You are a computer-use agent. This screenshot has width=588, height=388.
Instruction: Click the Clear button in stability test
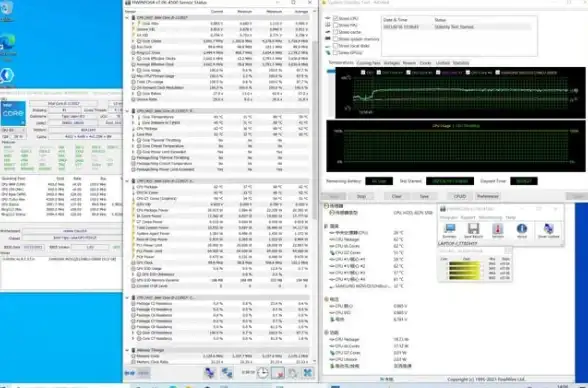[x=397, y=196]
